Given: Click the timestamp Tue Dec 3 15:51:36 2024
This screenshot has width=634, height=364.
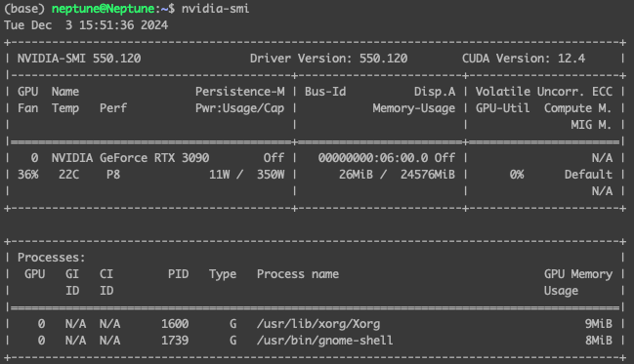Looking at the screenshot, I should 86,25.
